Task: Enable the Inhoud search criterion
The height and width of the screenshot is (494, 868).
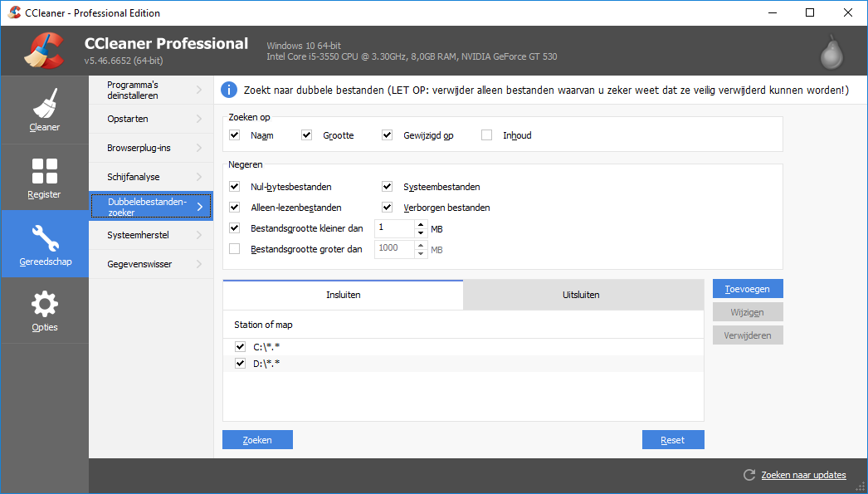Action: pyautogui.click(x=486, y=135)
